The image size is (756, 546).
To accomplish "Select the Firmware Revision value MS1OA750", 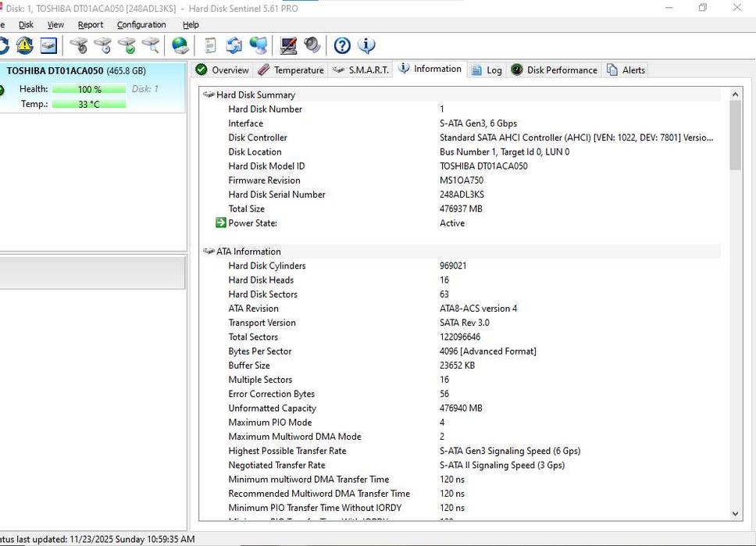I will pyautogui.click(x=462, y=180).
